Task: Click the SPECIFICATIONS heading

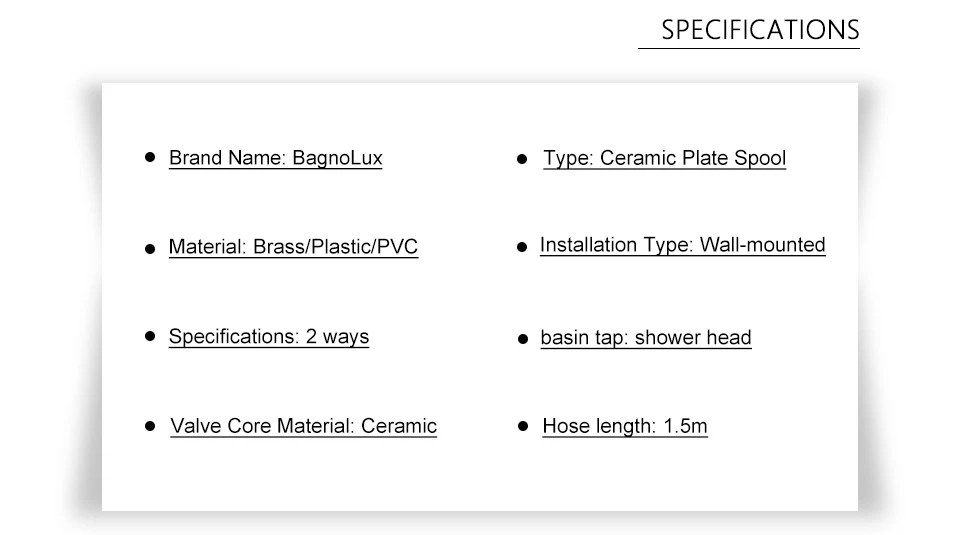Action: (759, 30)
